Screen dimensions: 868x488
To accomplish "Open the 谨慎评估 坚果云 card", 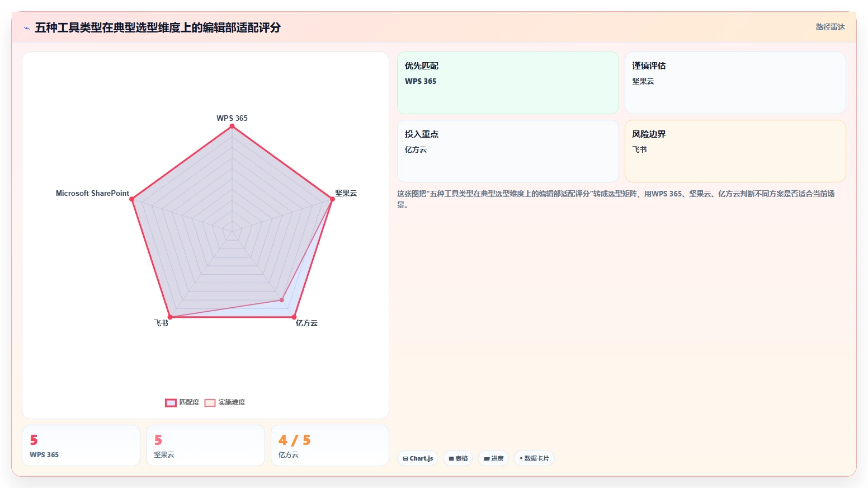I will [735, 83].
